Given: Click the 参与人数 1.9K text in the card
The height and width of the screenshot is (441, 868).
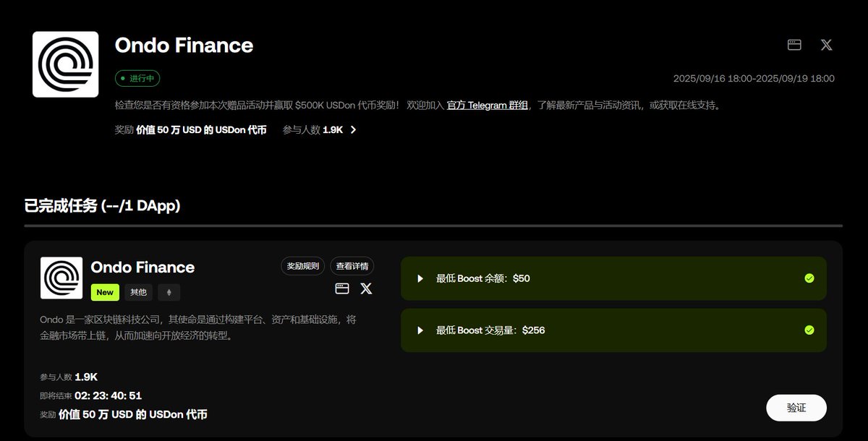Looking at the screenshot, I should point(69,377).
